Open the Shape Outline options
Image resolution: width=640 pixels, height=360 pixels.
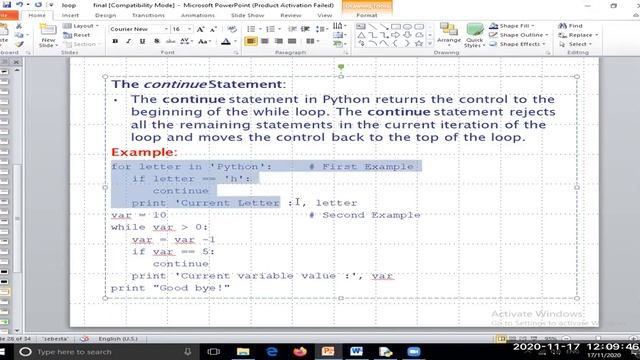click(518, 35)
